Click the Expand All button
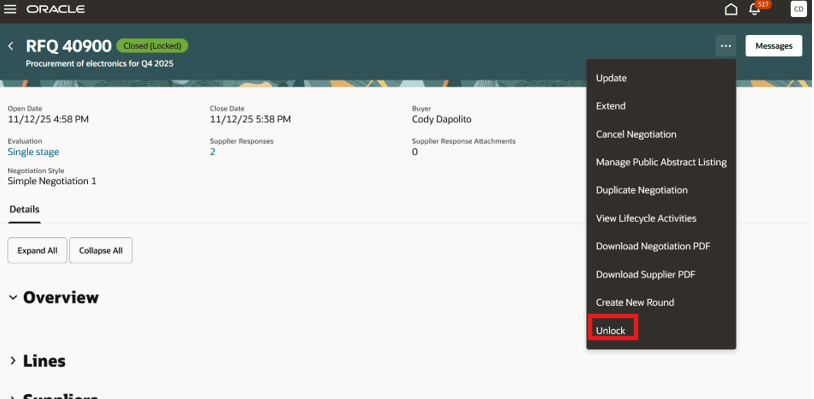Screen dimensions: 814x399 click(x=37, y=251)
